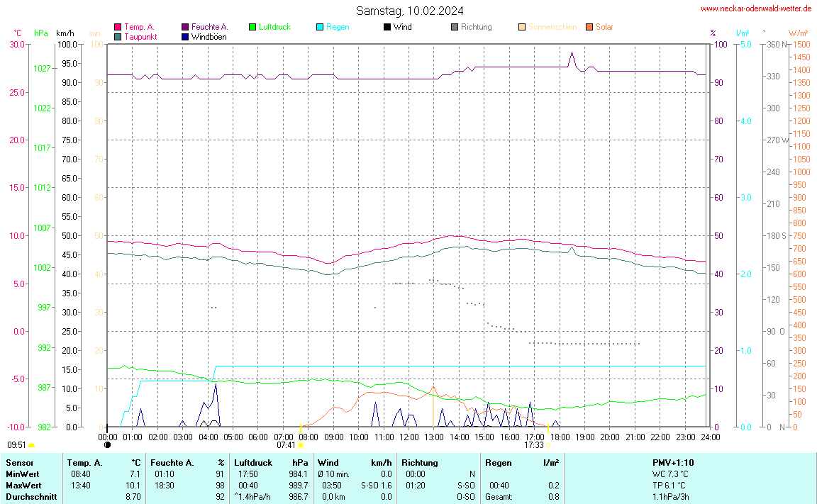Click the Luftdruck column header in table

pos(253,462)
